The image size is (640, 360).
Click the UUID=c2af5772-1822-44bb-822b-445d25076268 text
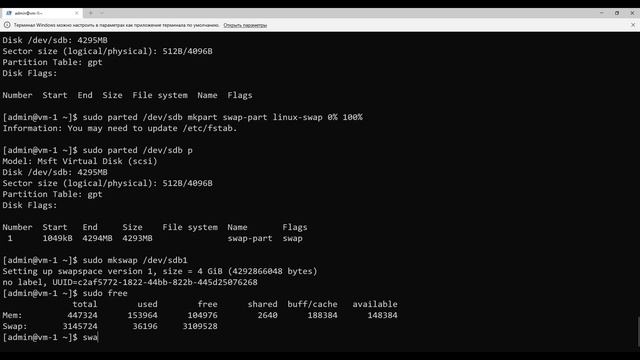[x=155, y=282]
